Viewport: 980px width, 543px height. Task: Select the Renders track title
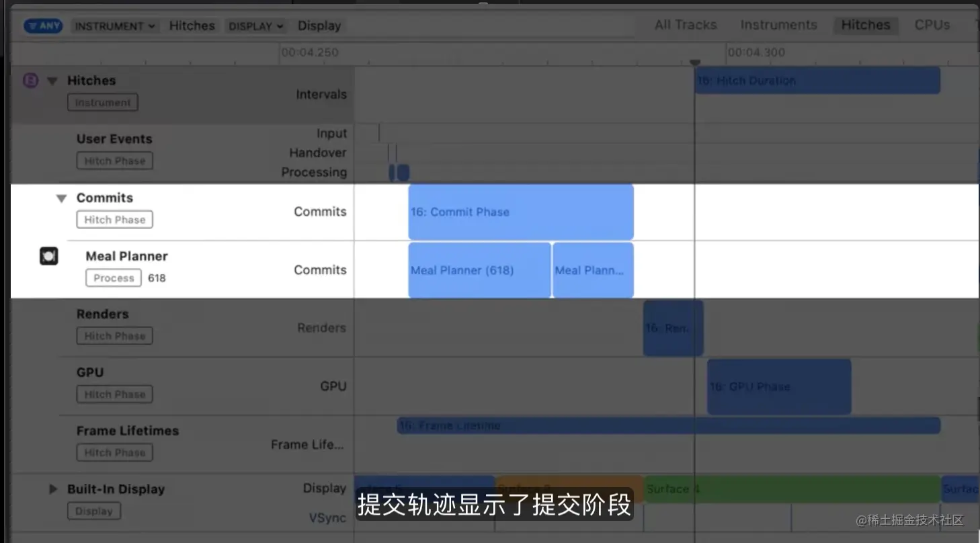point(102,314)
